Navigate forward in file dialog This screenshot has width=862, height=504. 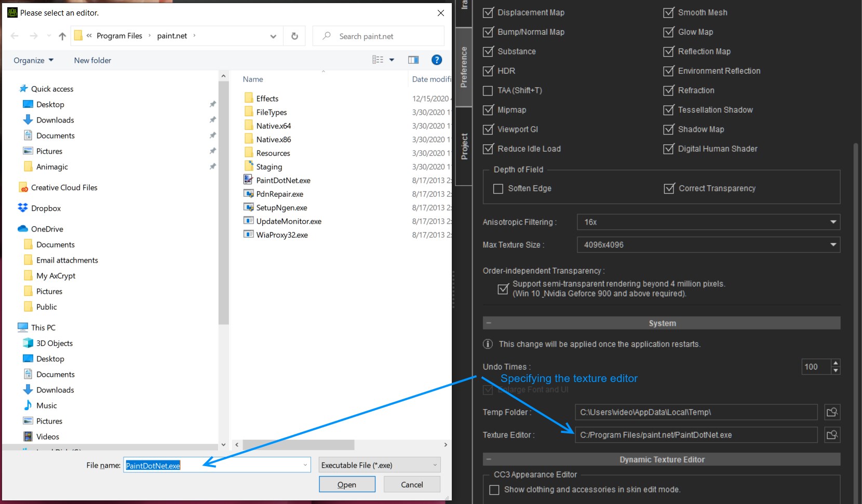[x=34, y=36]
